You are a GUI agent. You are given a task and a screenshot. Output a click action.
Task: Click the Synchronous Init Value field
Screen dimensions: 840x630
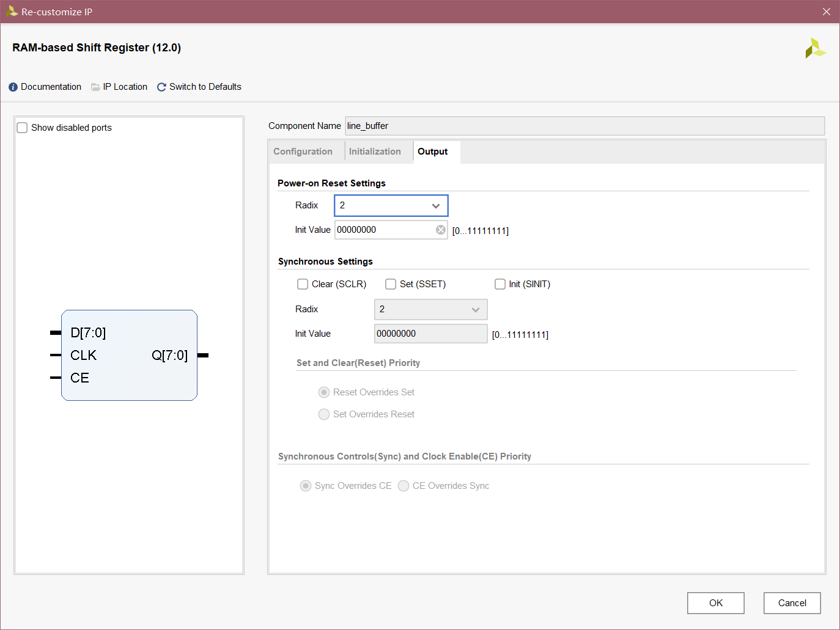pos(431,334)
